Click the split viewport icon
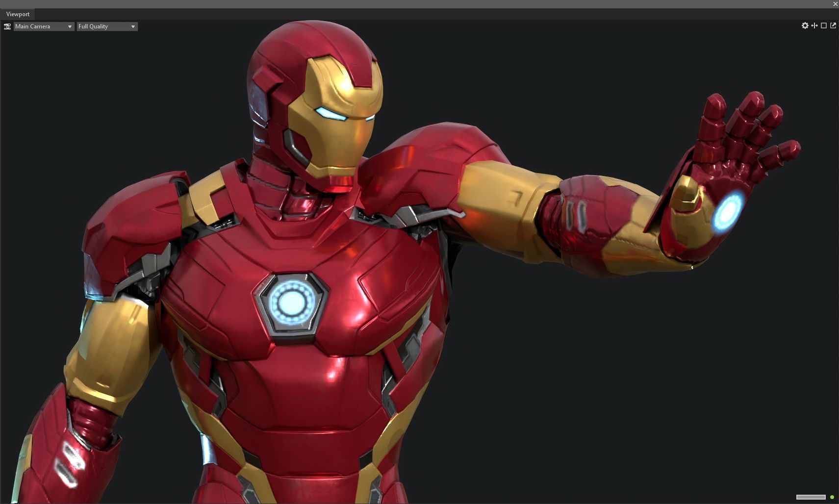 point(814,25)
